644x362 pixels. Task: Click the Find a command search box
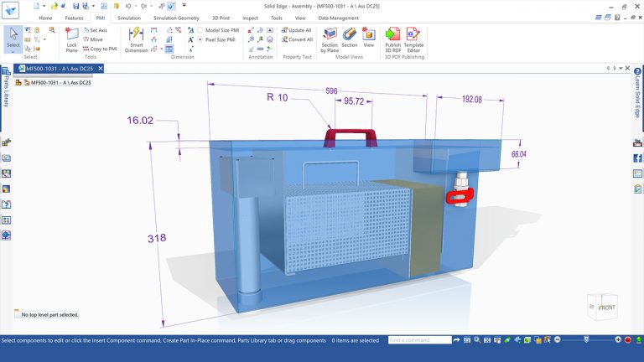coord(418,340)
